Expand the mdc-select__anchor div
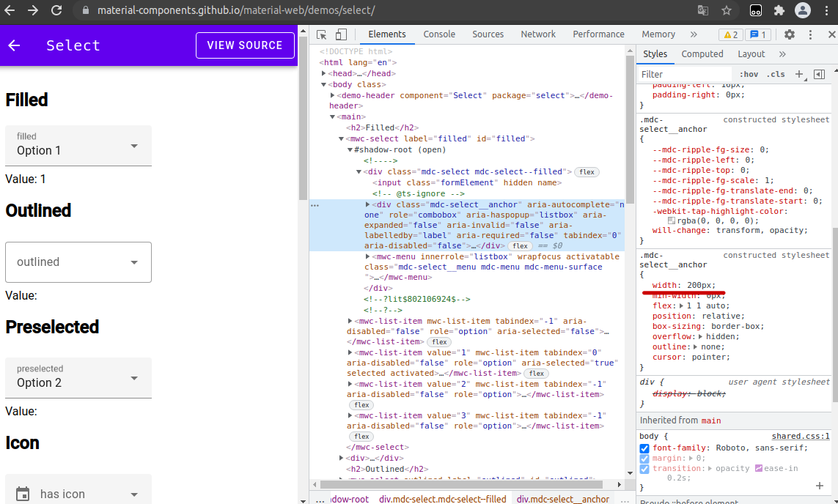The width and height of the screenshot is (838, 504). [368, 204]
